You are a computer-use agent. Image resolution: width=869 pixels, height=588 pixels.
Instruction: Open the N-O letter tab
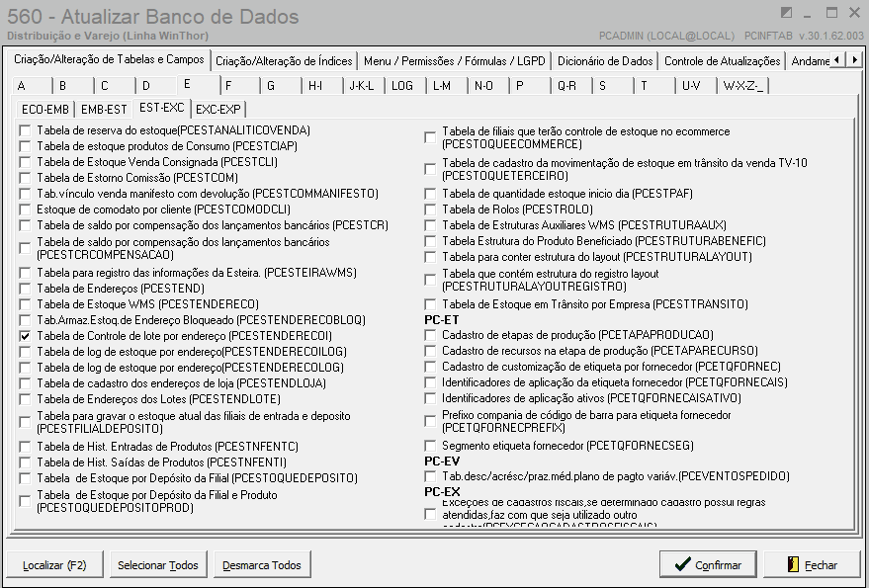point(488,86)
